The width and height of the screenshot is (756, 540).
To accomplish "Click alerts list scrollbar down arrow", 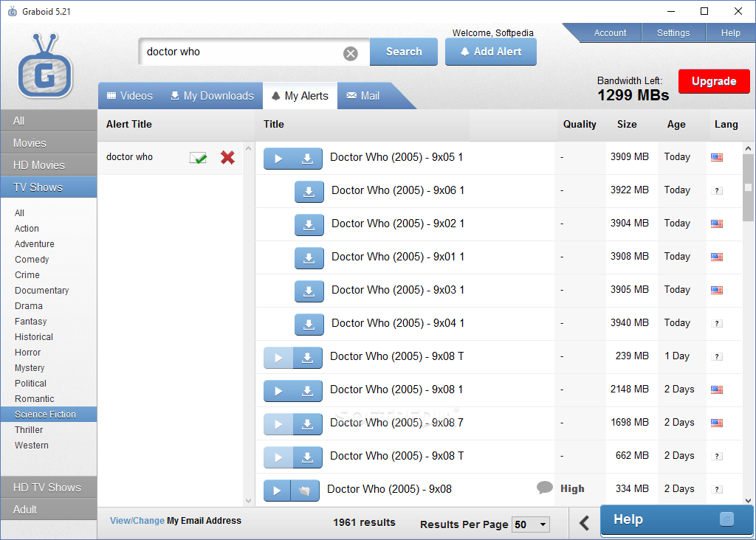I will coord(248,500).
